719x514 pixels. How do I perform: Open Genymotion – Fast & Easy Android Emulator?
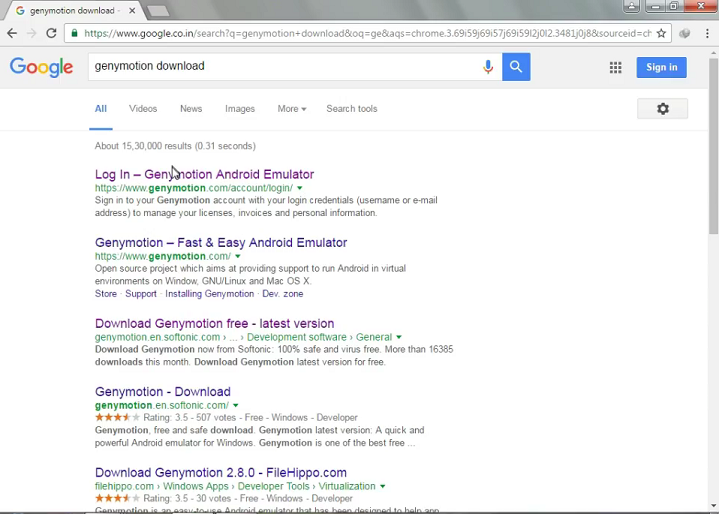point(221,243)
